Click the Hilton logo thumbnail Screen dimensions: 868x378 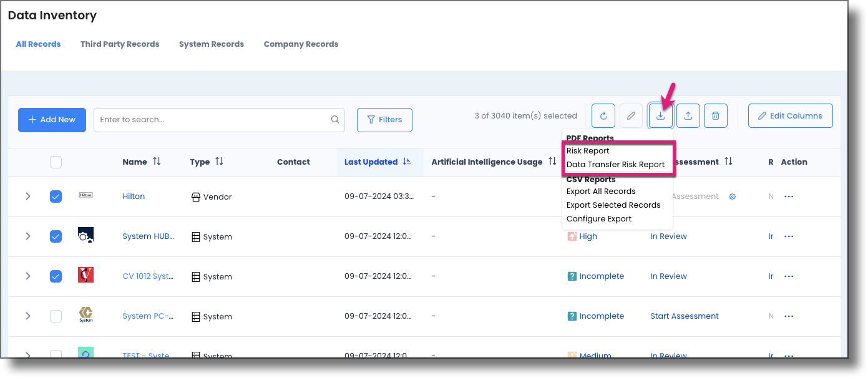[x=85, y=195]
